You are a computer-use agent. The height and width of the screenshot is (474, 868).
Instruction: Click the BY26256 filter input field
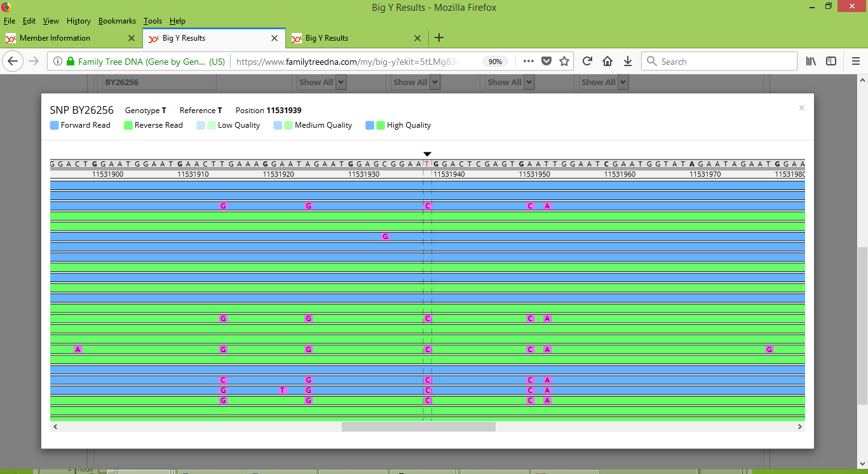point(159,82)
